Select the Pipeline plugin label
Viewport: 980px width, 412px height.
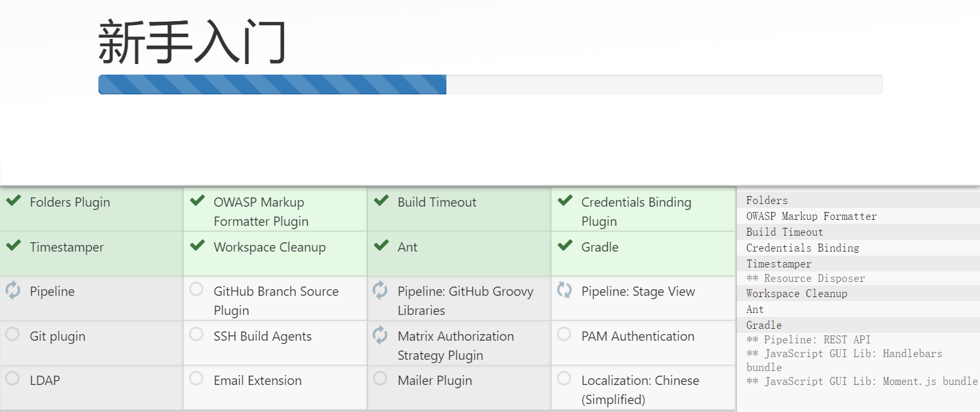52,291
